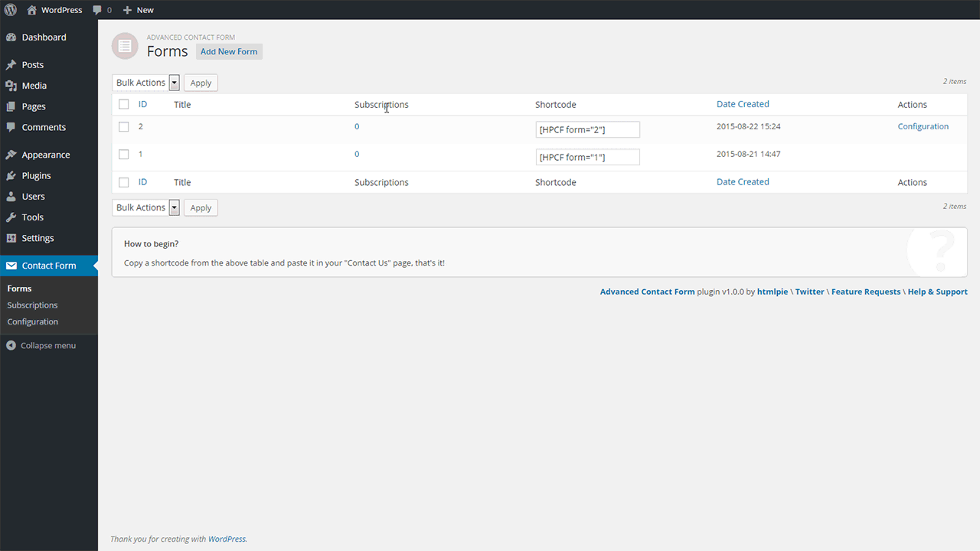This screenshot has height=551, width=980.
Task: Click the Comments speech bubble sidebar icon
Action: pyautogui.click(x=11, y=127)
